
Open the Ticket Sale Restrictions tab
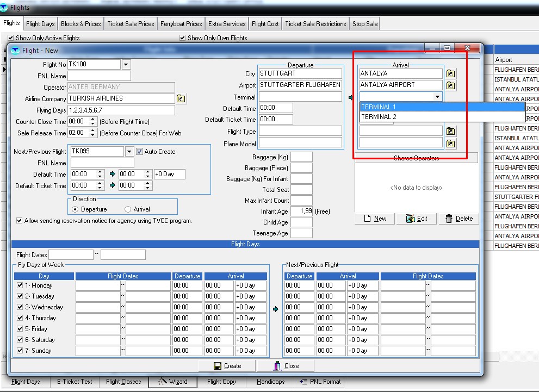(315, 24)
